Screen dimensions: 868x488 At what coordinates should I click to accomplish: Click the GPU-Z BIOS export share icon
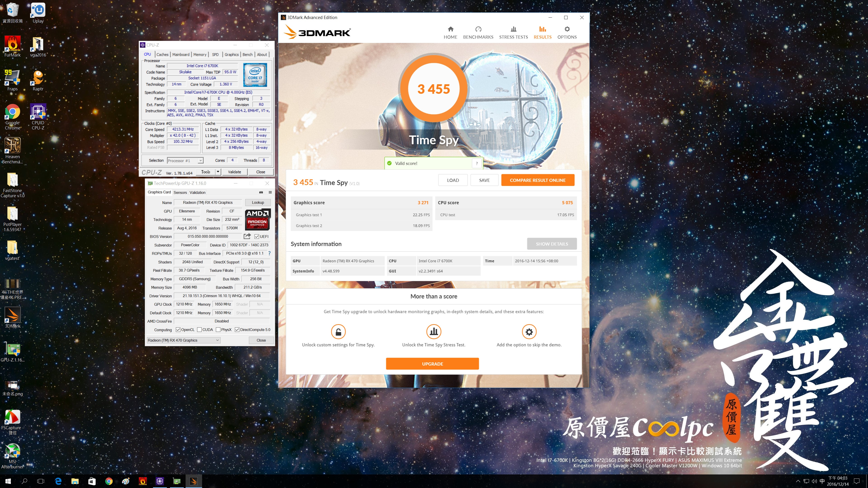pyautogui.click(x=247, y=236)
